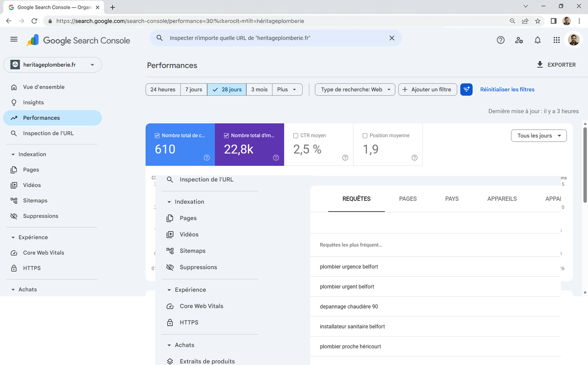588x365 pixels.
Task: Share this page from the address bar
Action: (x=525, y=21)
